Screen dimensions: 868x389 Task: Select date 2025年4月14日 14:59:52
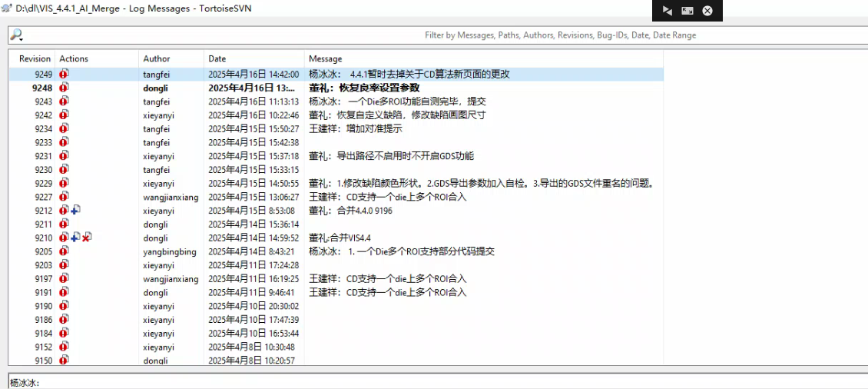pyautogui.click(x=253, y=238)
